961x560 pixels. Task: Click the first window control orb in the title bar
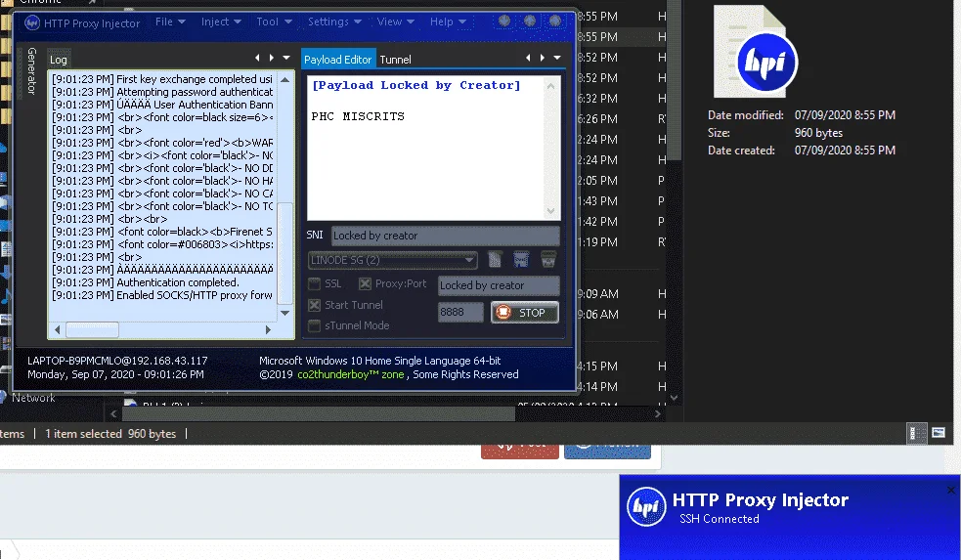click(504, 21)
